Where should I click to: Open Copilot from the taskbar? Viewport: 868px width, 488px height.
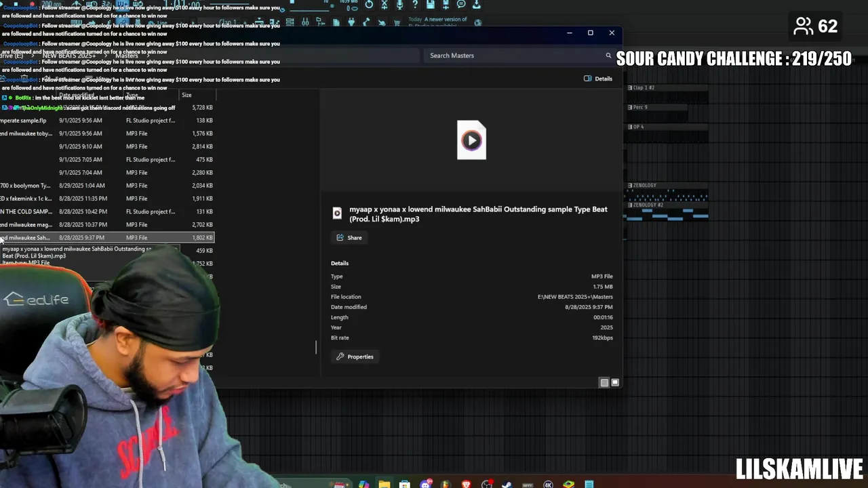point(364,483)
